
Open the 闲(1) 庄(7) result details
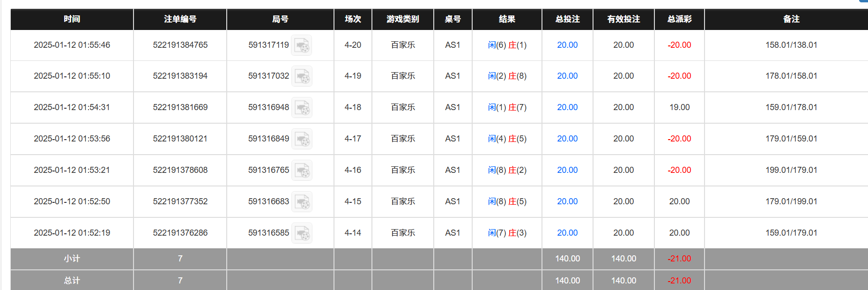(507, 107)
